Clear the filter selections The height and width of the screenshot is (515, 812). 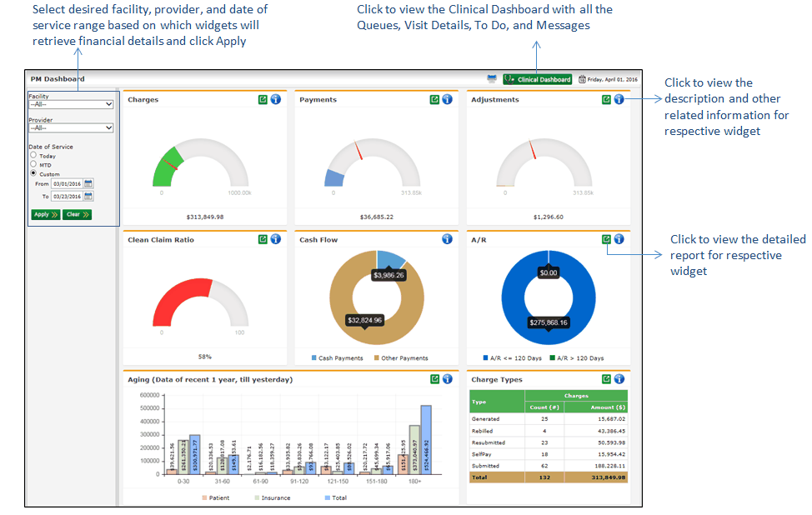click(78, 214)
